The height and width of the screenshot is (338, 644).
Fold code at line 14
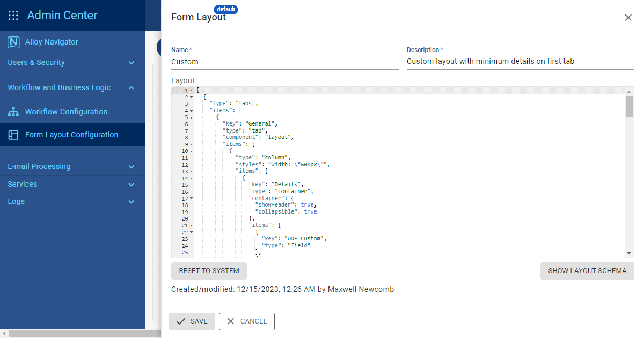click(192, 178)
